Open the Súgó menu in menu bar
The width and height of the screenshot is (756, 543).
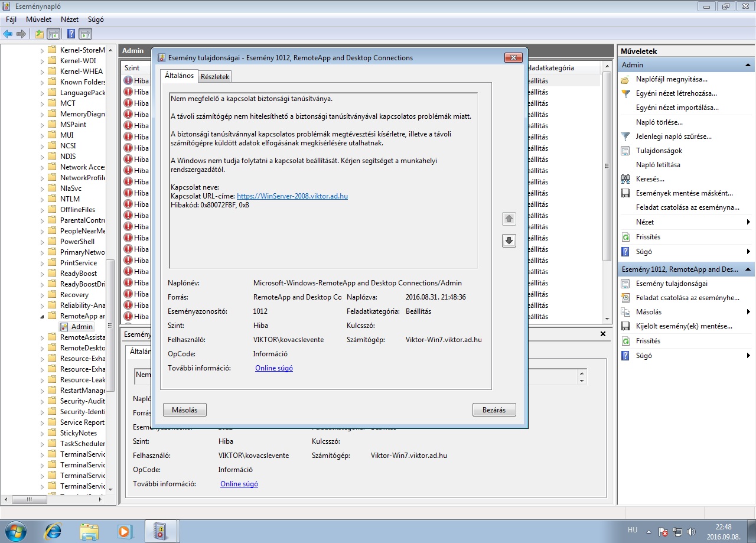[96, 19]
